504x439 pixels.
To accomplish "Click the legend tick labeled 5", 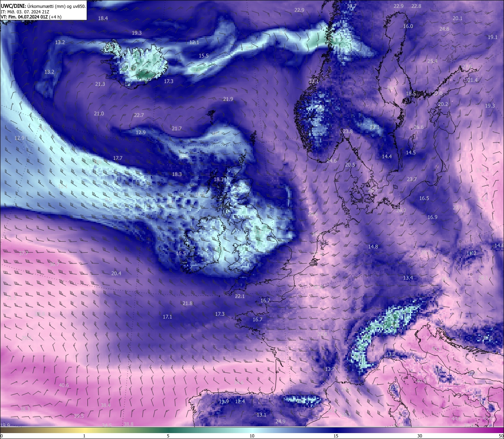I will pos(168,436).
